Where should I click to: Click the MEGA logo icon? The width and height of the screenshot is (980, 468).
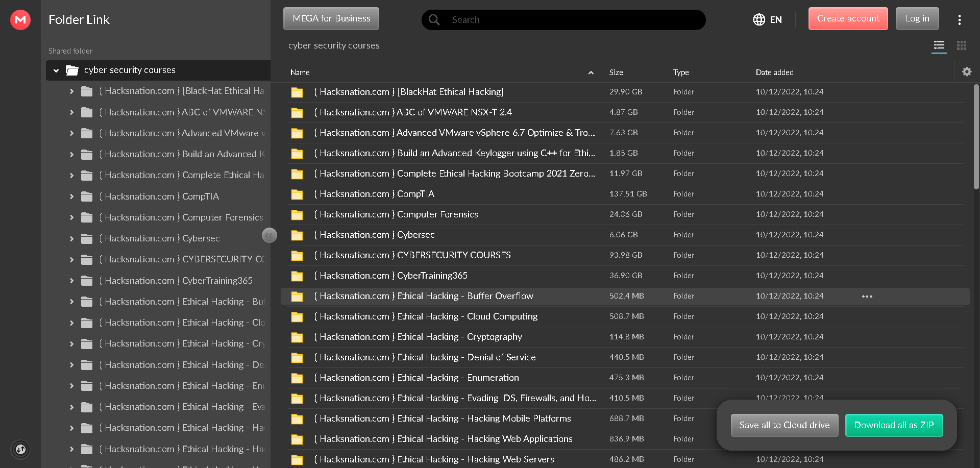[20, 20]
